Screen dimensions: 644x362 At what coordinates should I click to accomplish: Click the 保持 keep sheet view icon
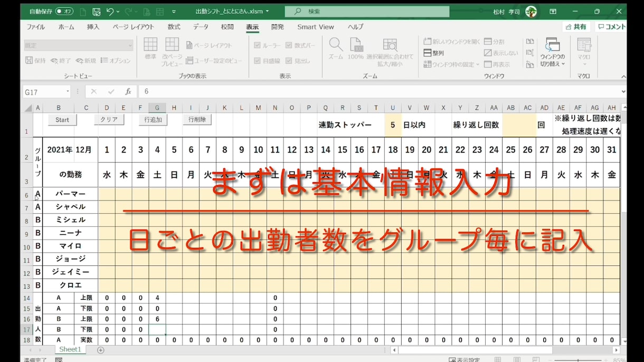pyautogui.click(x=35, y=61)
